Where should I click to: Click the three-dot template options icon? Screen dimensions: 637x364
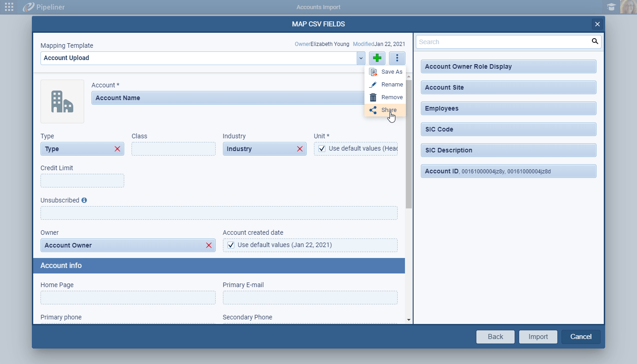point(397,58)
